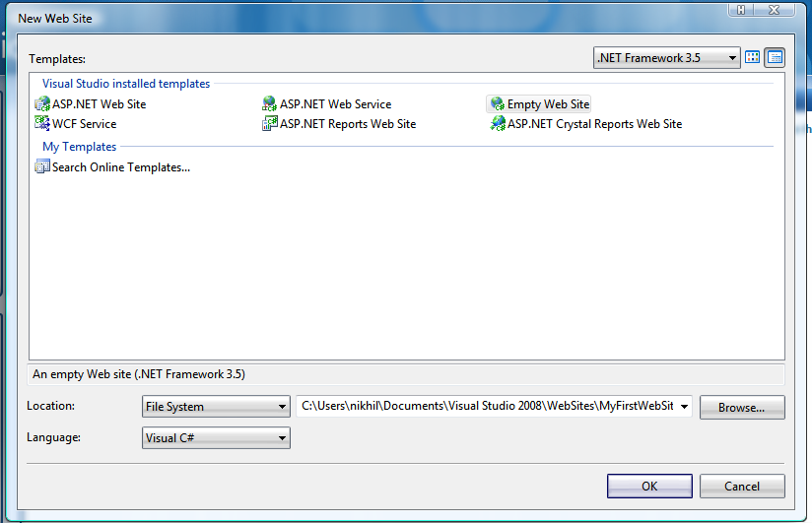Expand the website path history dropdown arrow
Image resolution: width=812 pixels, height=523 pixels.
pos(684,407)
